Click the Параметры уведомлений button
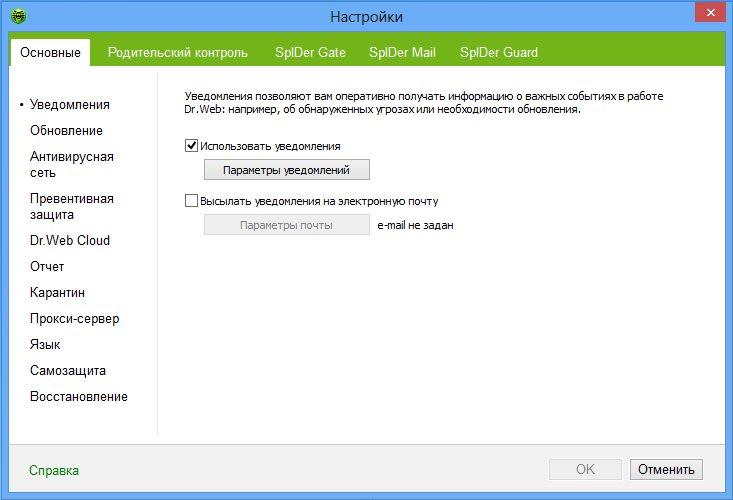The width and height of the screenshot is (733, 500). 287,170
